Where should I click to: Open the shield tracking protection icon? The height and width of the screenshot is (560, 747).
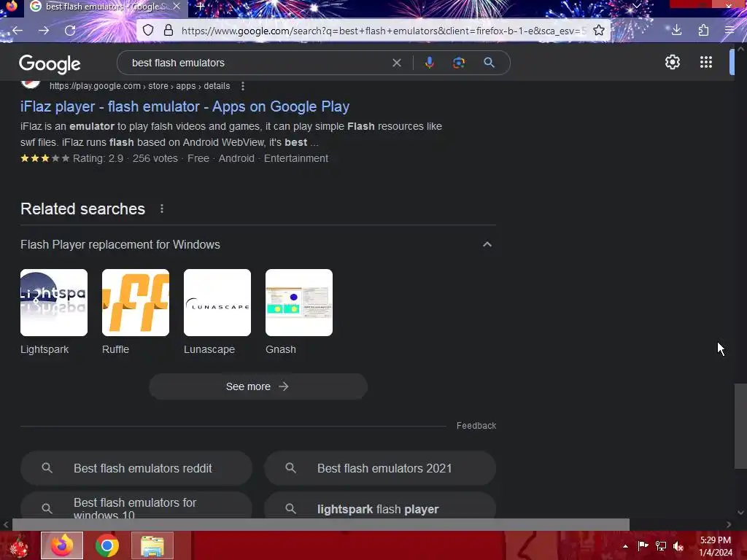[x=148, y=31]
